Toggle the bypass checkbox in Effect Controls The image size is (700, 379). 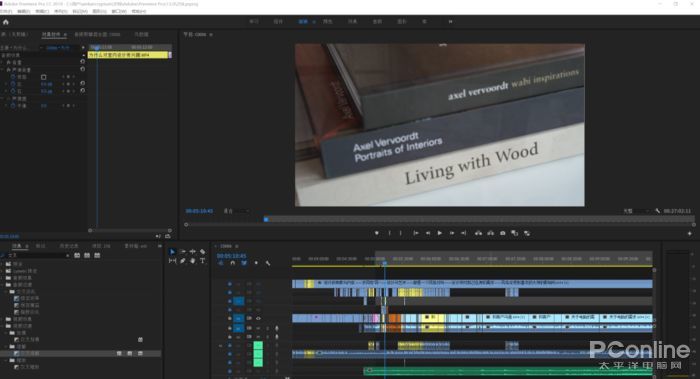click(x=43, y=77)
